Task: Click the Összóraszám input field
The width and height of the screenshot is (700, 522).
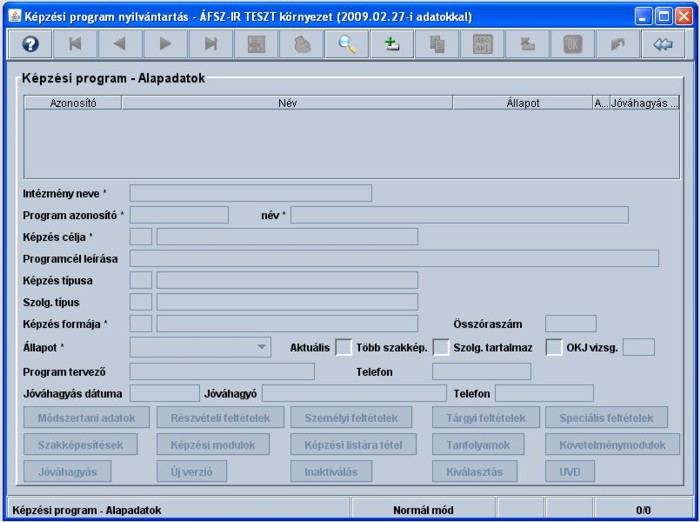Action: tap(570, 323)
